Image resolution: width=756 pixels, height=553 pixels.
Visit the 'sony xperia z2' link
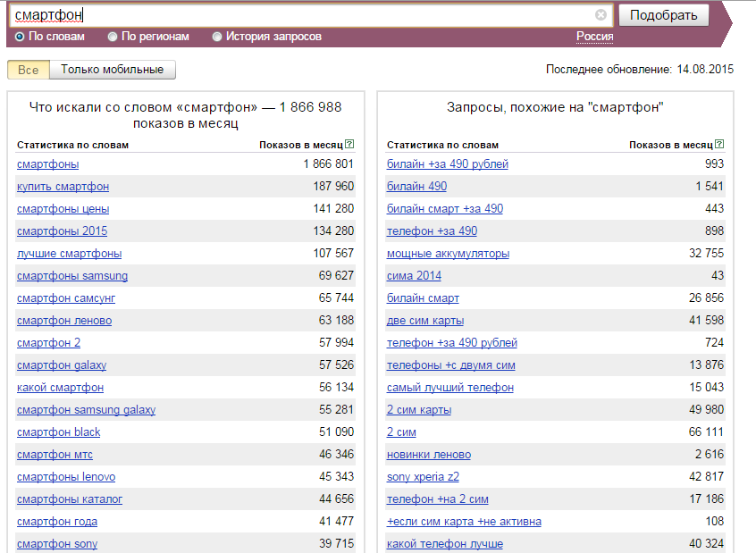pyautogui.click(x=423, y=477)
